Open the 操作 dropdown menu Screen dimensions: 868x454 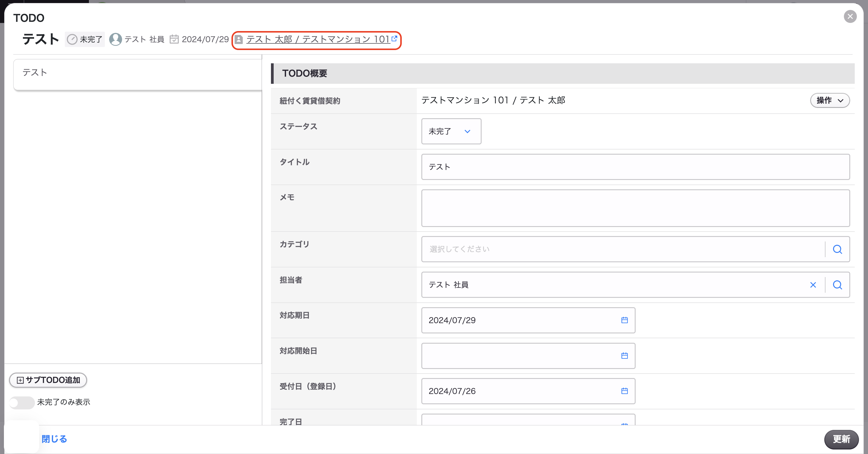[830, 100]
